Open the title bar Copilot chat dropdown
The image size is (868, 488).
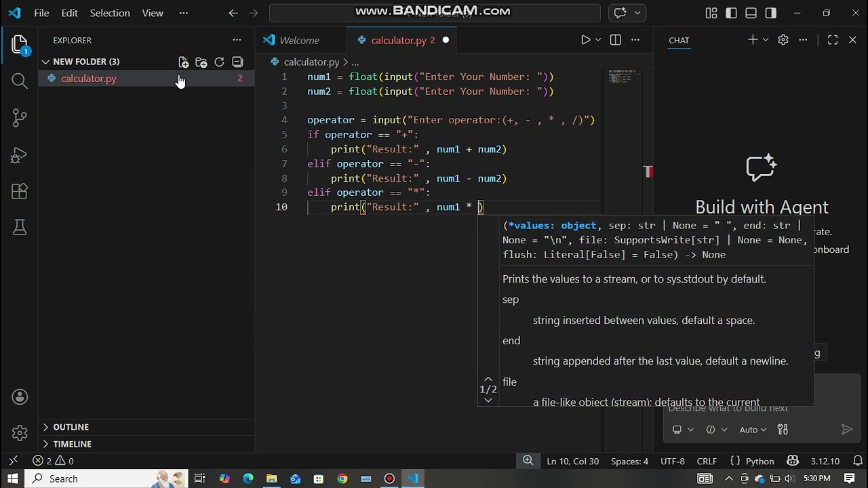[637, 13]
